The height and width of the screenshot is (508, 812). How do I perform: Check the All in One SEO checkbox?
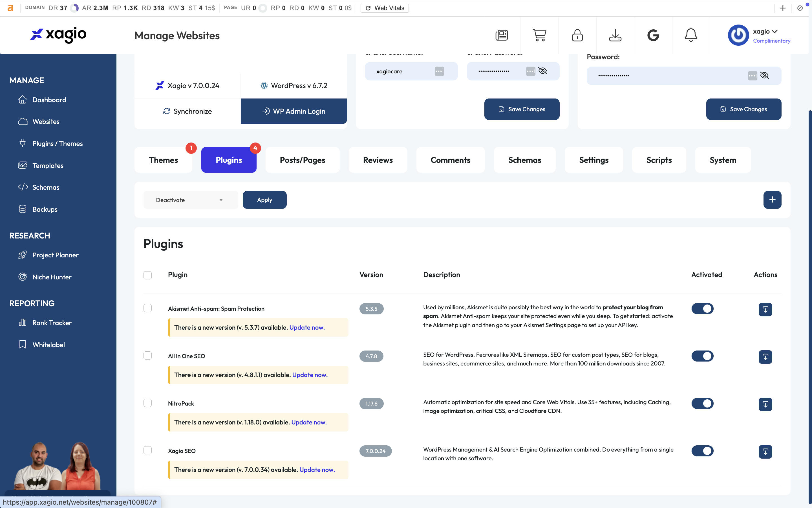pyautogui.click(x=148, y=356)
